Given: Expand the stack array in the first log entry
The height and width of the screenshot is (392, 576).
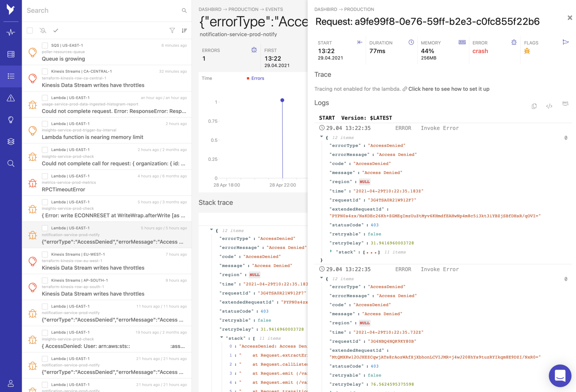Looking at the screenshot, I should tap(331, 252).
